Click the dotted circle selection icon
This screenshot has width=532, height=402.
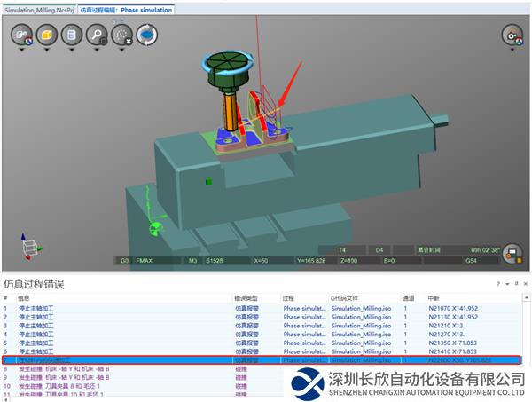click(122, 35)
